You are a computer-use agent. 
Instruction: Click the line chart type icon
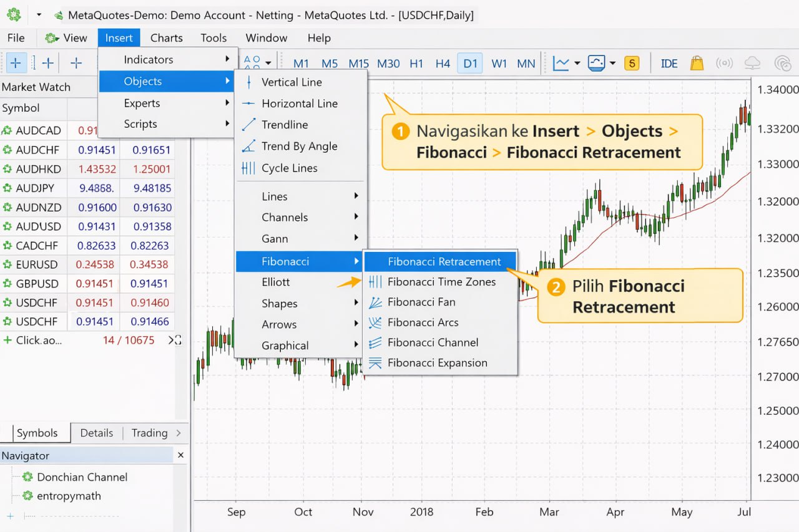click(x=561, y=63)
